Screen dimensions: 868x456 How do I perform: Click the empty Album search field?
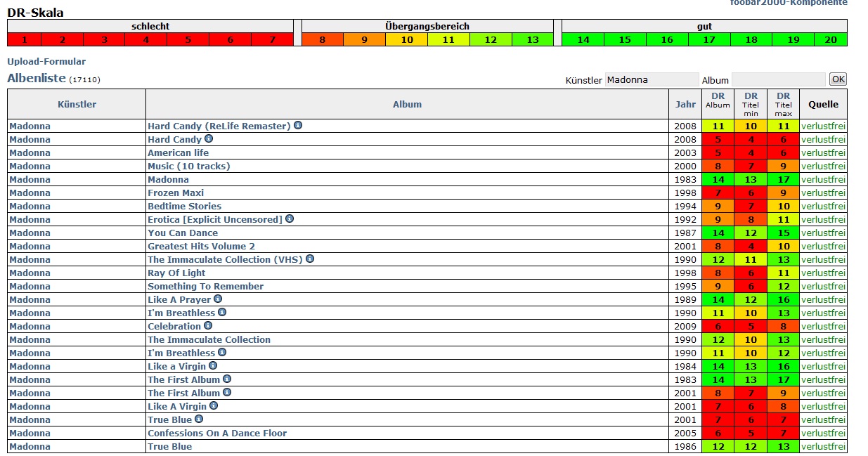coord(778,79)
